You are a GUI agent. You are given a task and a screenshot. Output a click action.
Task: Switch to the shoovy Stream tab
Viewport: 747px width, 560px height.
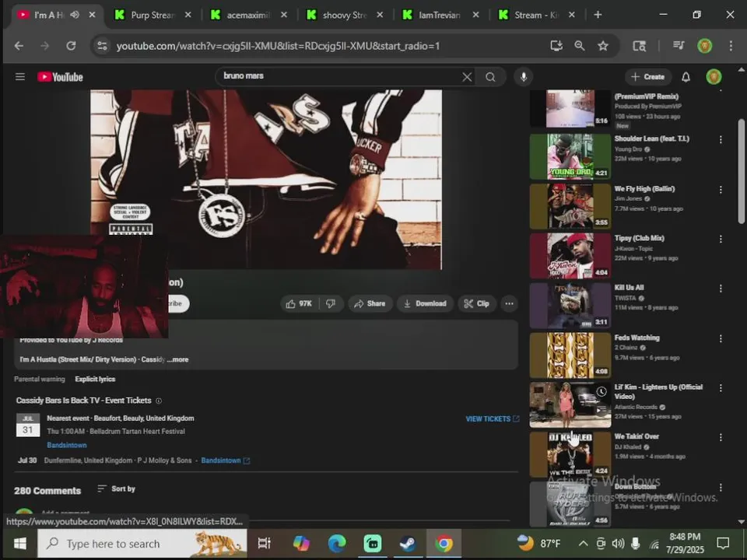[343, 15]
